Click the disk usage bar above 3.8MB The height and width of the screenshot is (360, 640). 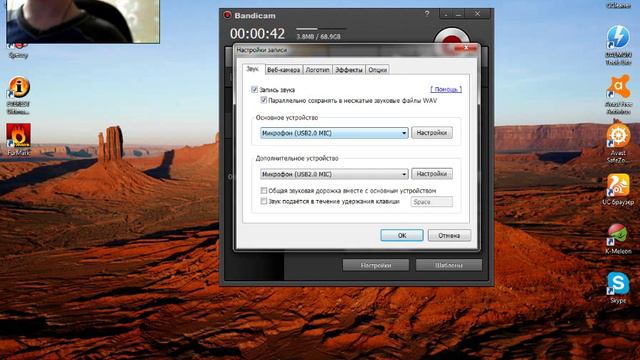click(321, 29)
